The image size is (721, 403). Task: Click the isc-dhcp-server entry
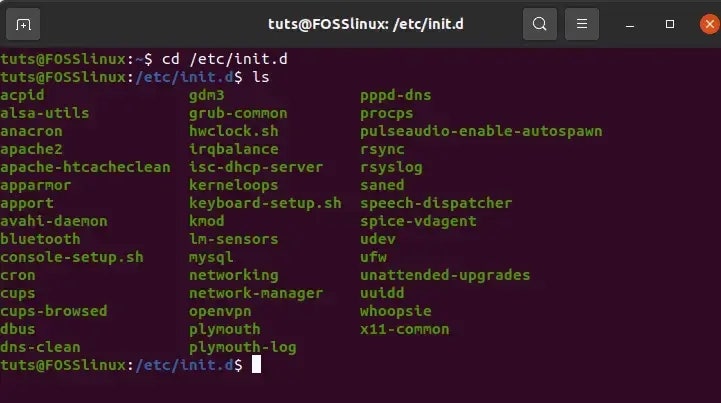pos(256,167)
